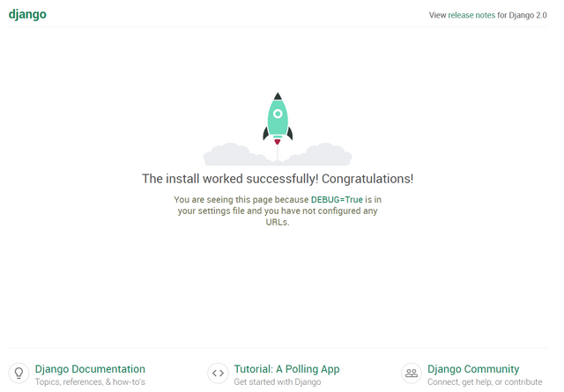Click the DEBUG=True text
The image size is (564, 392).
(x=337, y=200)
